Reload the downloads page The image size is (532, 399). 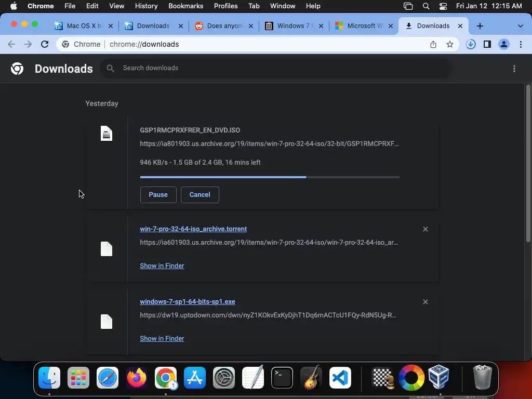pyautogui.click(x=45, y=44)
